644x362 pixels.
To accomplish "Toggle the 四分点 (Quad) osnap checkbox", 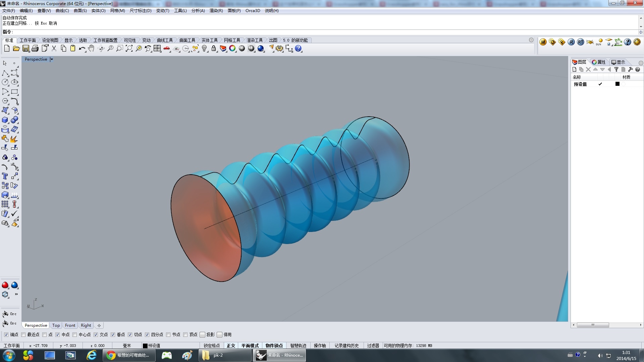I will [147, 335].
